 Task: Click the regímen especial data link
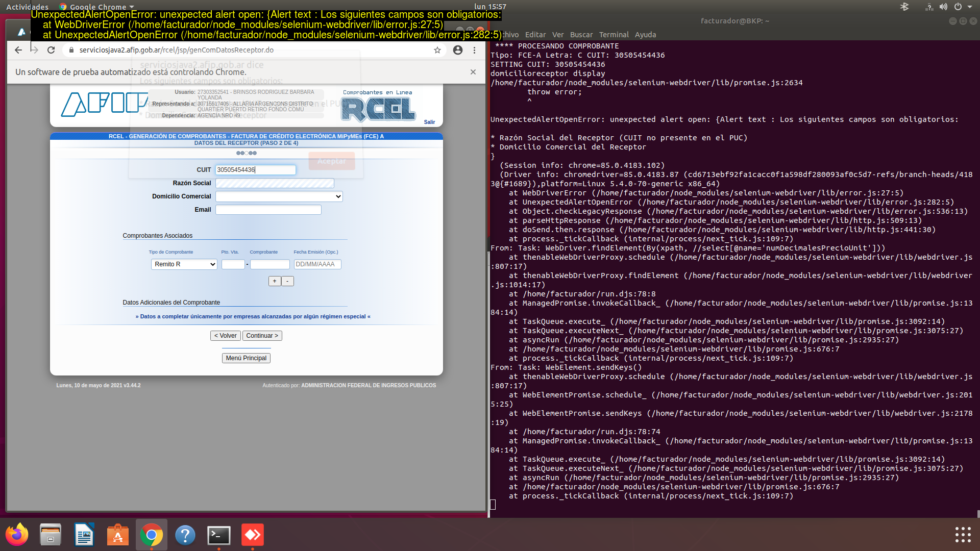coord(253,316)
